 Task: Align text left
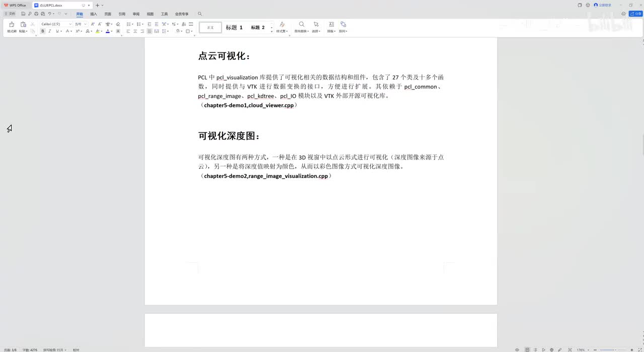(128, 31)
